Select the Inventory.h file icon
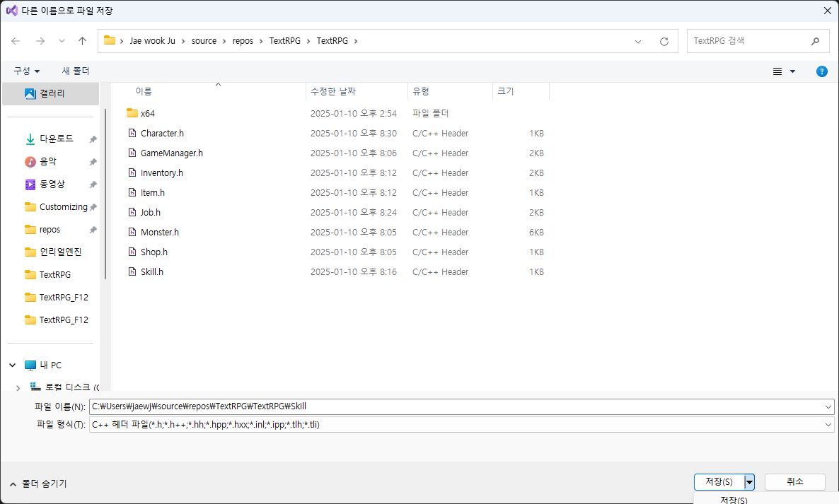The image size is (839, 504). pyautogui.click(x=132, y=172)
